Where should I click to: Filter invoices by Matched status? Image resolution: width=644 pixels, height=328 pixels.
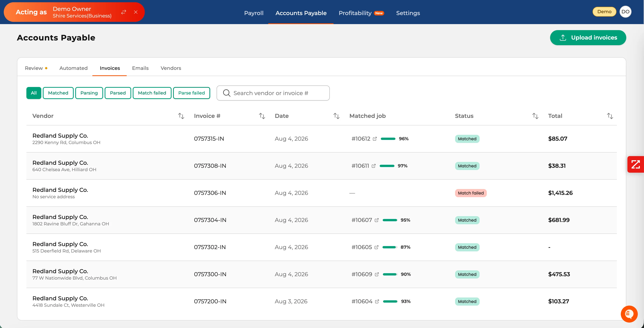(x=58, y=93)
